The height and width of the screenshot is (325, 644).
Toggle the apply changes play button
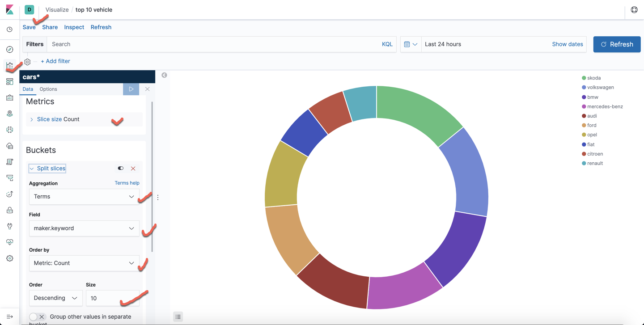[x=131, y=89]
